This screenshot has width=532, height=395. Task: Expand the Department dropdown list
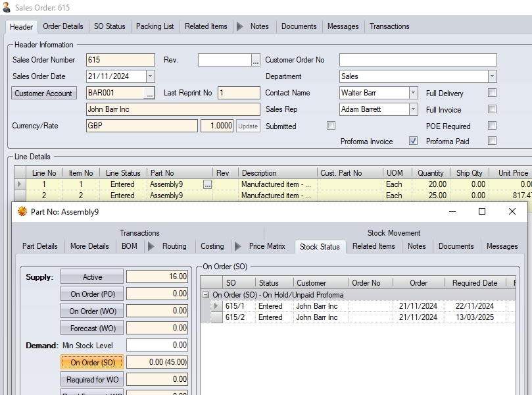(492, 77)
